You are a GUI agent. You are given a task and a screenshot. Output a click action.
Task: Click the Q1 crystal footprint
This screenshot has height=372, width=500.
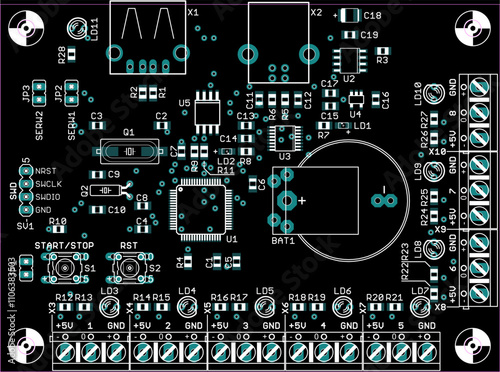point(129,151)
